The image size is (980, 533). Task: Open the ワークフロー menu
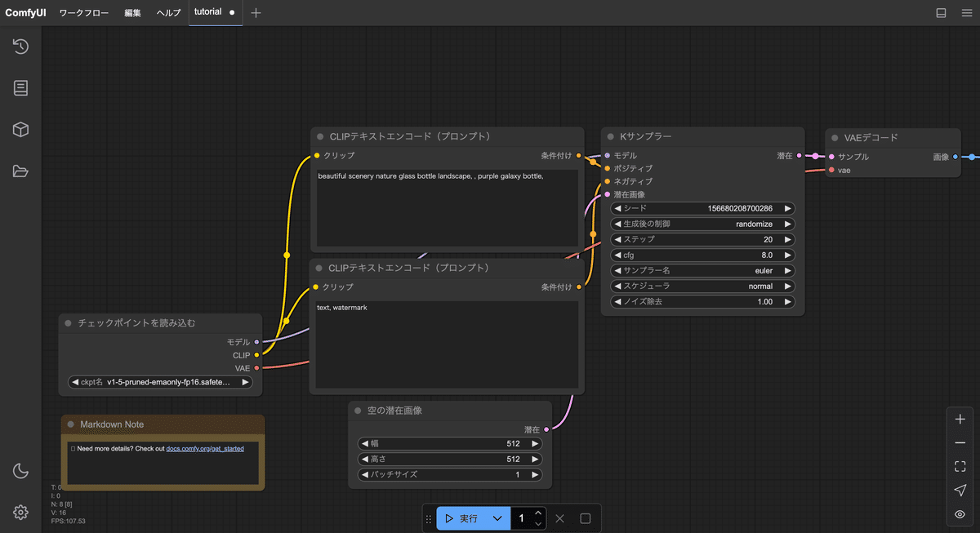point(84,13)
